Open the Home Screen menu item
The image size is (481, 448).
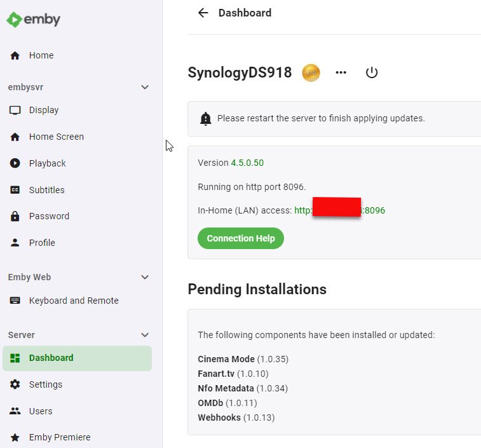(56, 137)
